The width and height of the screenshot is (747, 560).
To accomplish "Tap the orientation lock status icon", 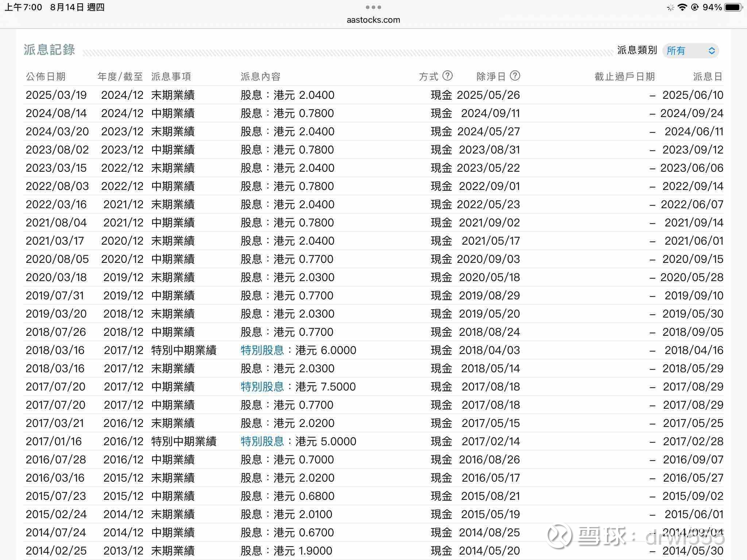I will pos(694,7).
